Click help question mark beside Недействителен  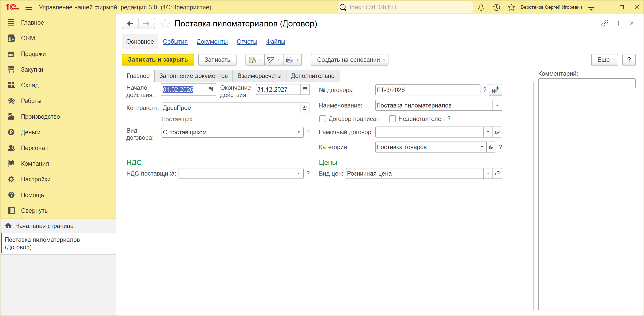449,119
